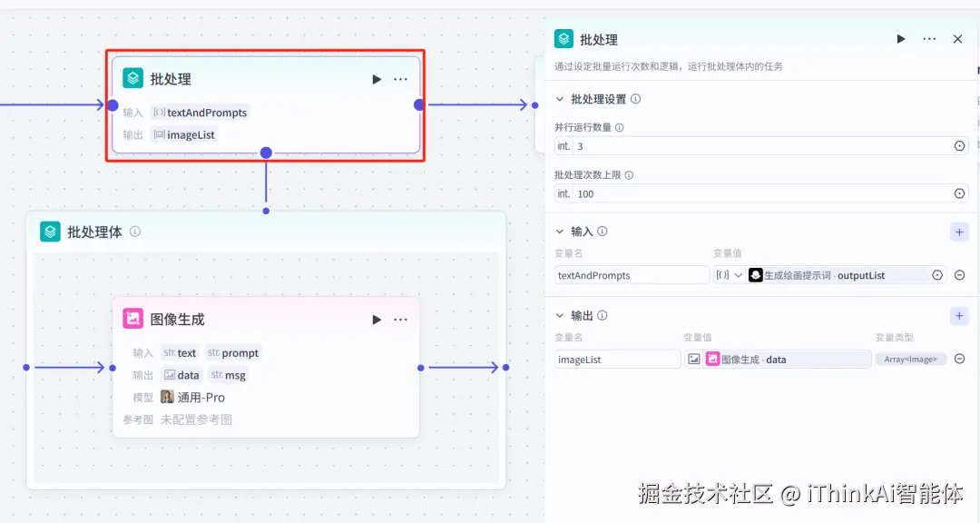Click the pink image icon on 图像生成 node
980x523 pixels.
[132, 319]
